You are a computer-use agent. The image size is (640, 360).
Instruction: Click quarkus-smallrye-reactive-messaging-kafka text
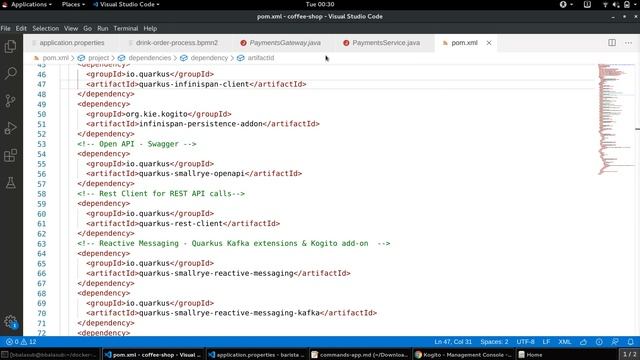(229, 313)
